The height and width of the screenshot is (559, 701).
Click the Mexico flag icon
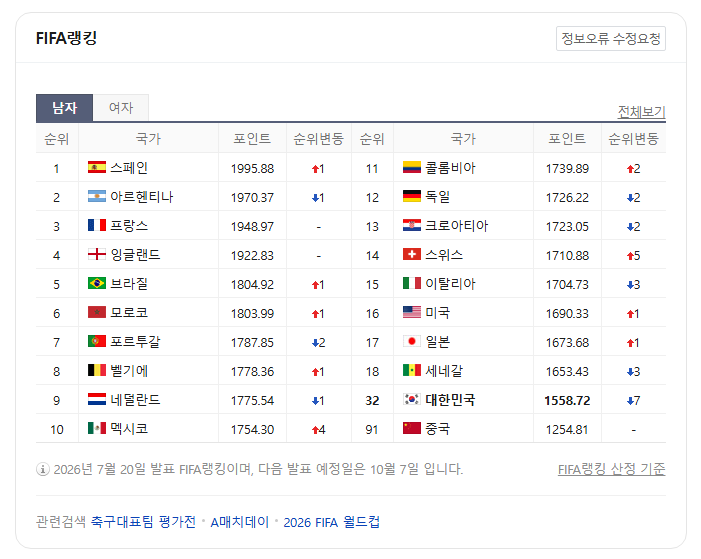tap(97, 428)
